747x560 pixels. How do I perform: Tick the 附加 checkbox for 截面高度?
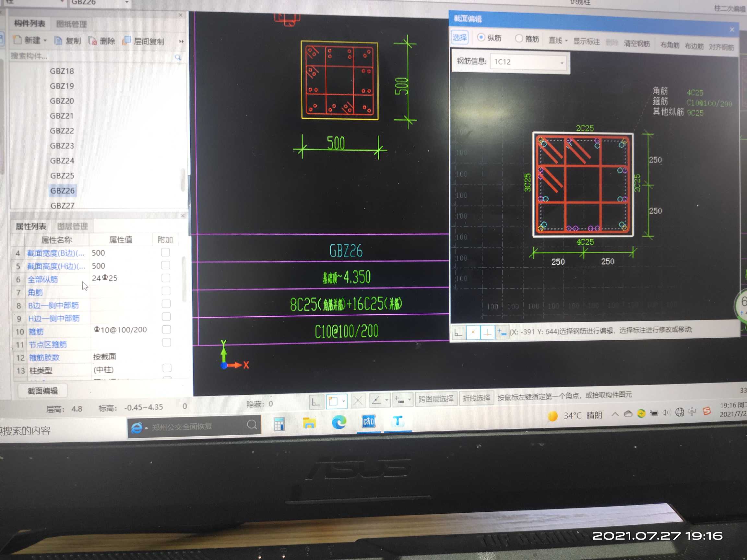[x=165, y=265]
